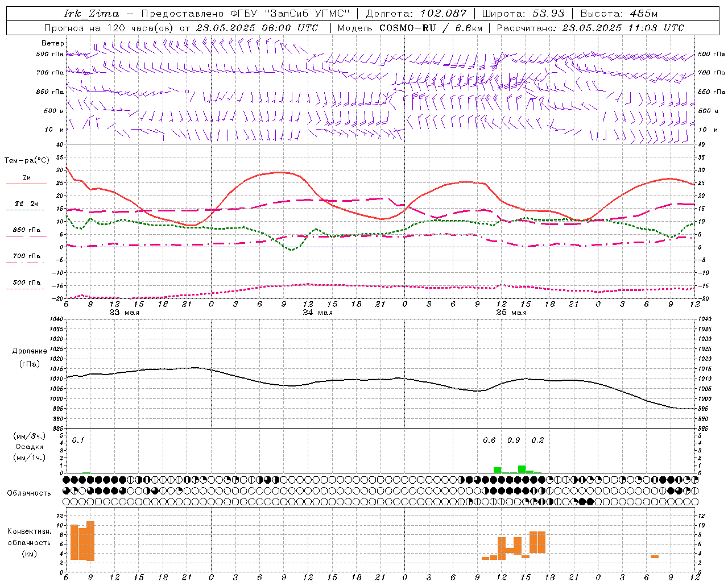Select the Модель COSMO-RU / 6.6км text
The height and width of the screenshot is (582, 728).
(410, 28)
